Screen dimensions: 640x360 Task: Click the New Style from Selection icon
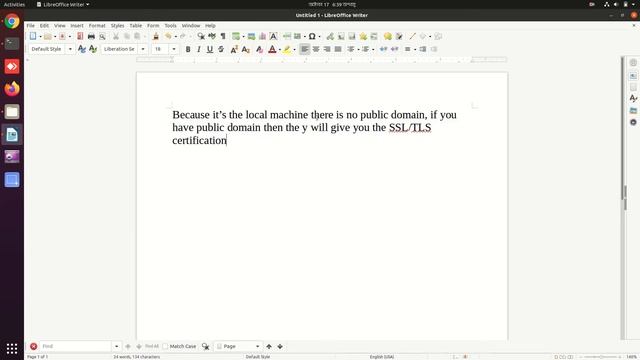[x=93, y=49]
